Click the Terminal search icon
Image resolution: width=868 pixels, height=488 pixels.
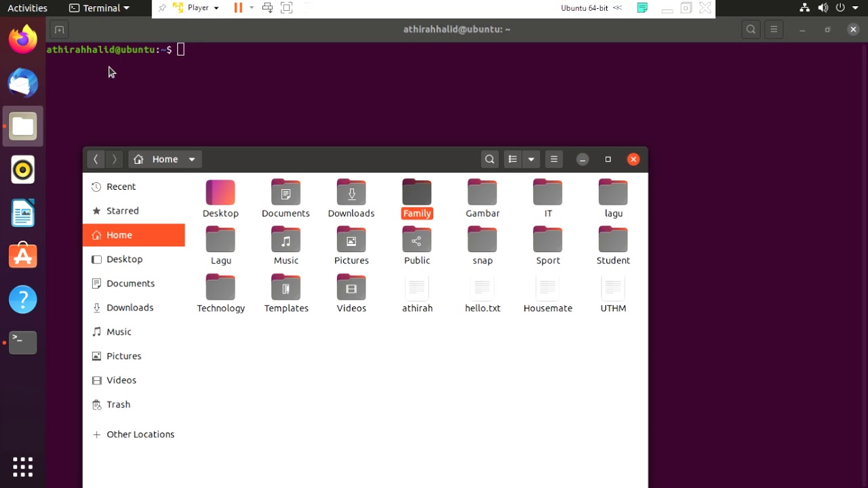coord(751,29)
